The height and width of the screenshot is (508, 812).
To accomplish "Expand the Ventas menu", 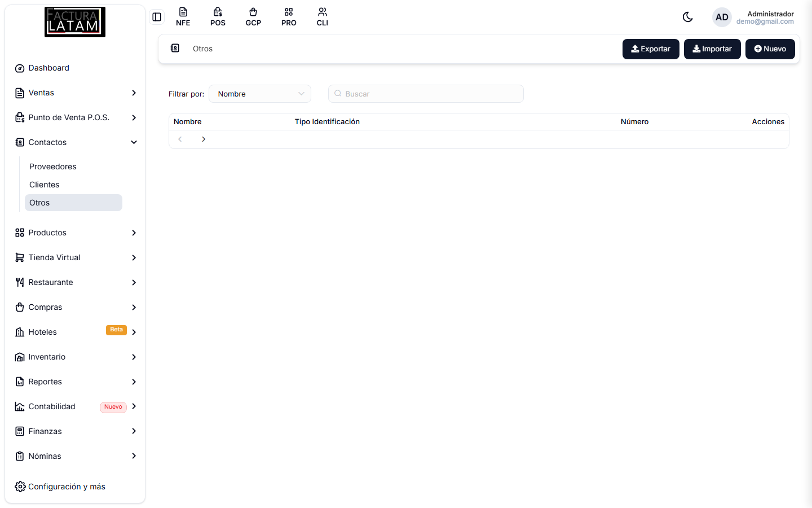I will pyautogui.click(x=75, y=93).
